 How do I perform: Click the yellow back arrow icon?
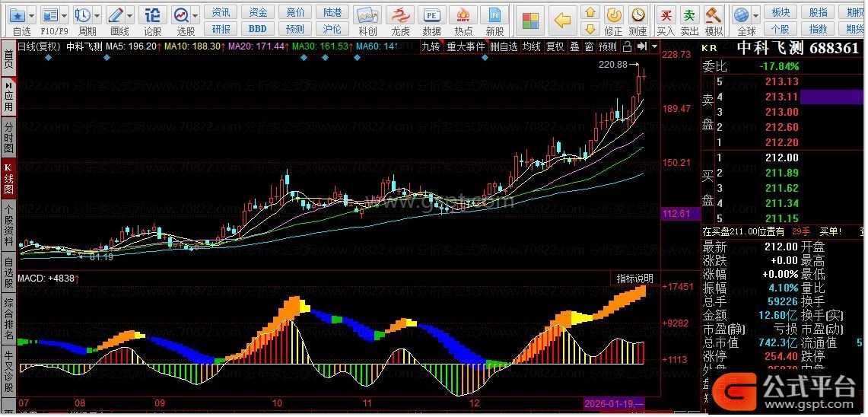(562, 18)
